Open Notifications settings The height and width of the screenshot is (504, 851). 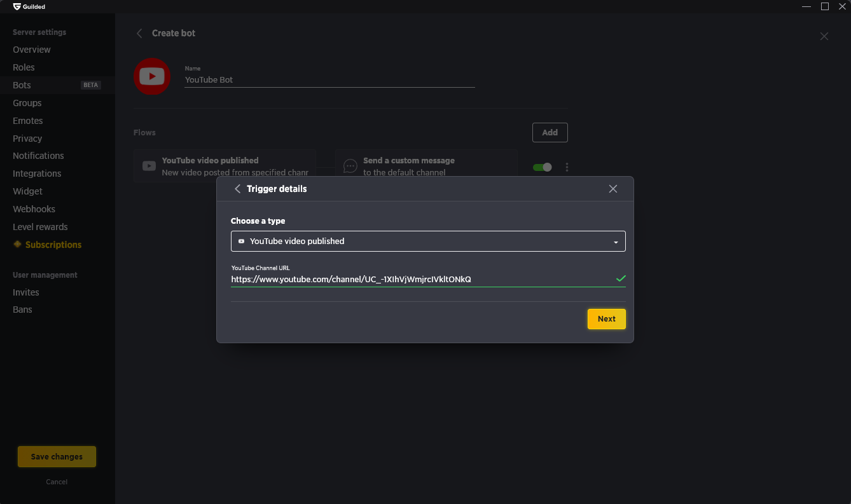pos(38,156)
